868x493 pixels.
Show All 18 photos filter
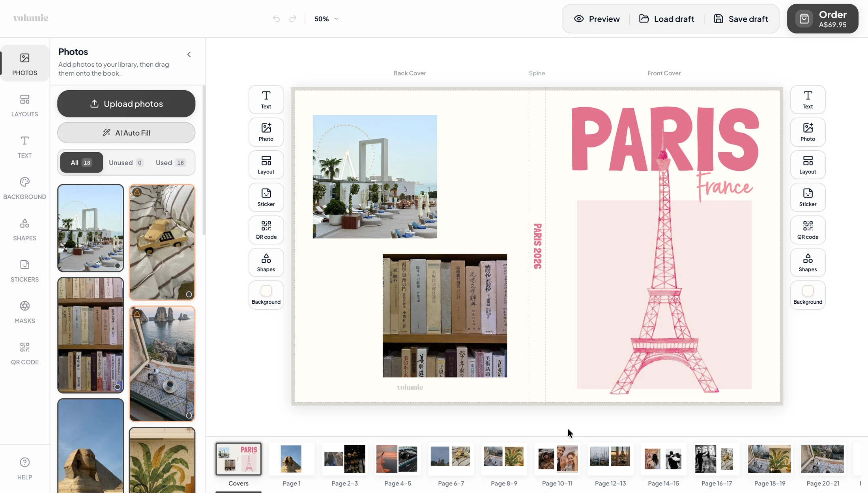pyautogui.click(x=81, y=162)
